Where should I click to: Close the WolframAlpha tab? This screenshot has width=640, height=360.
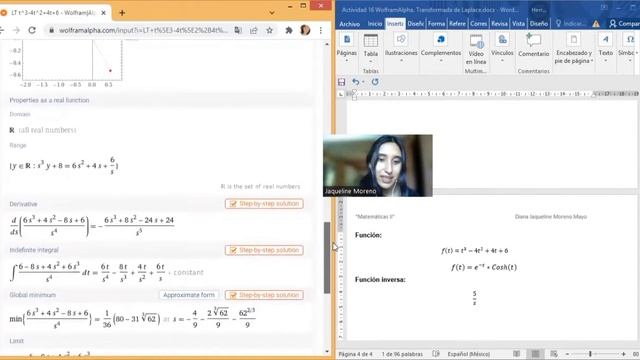click(103, 13)
